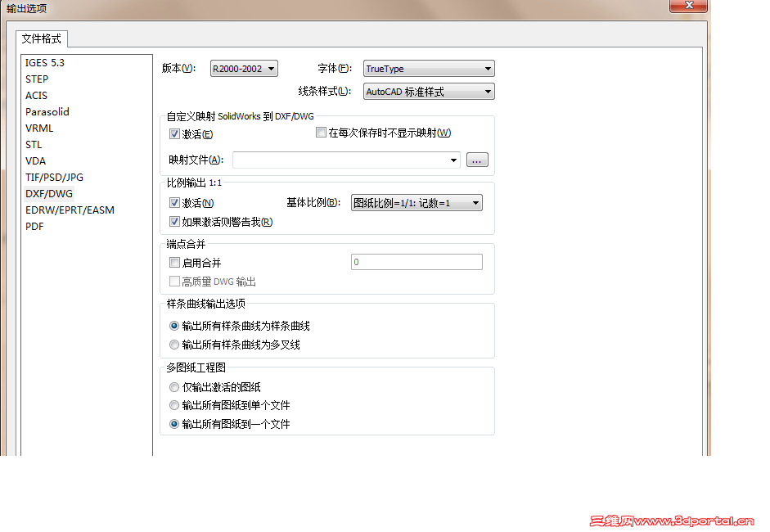
Task: Choose 输出所有图纸到一个文件 radio option
Action: click(173, 424)
